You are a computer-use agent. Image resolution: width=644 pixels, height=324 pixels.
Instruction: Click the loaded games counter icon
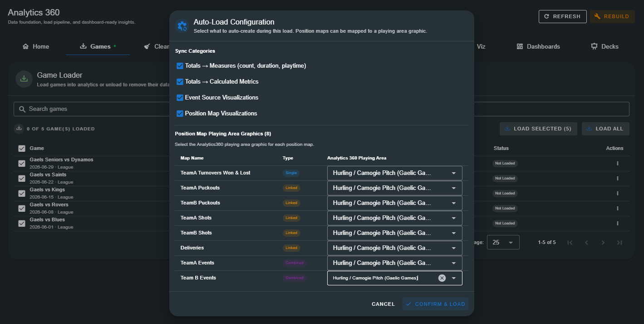19,129
